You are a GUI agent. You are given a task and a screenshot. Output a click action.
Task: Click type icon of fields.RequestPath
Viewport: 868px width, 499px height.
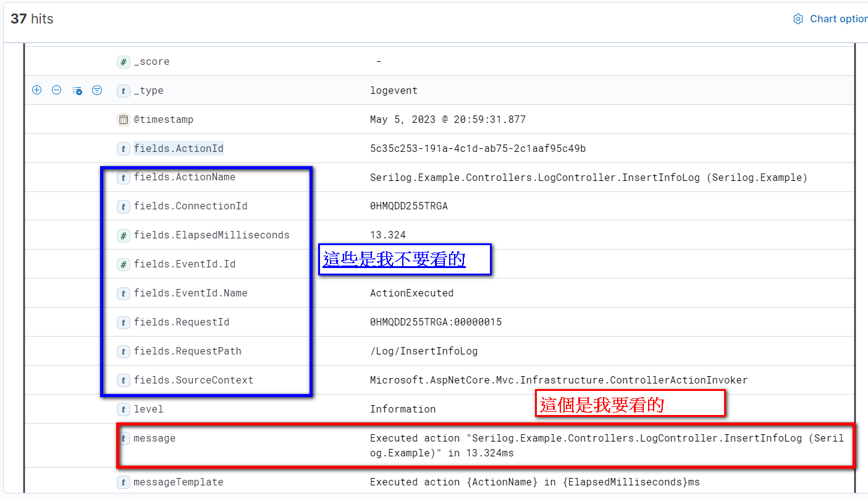point(124,351)
